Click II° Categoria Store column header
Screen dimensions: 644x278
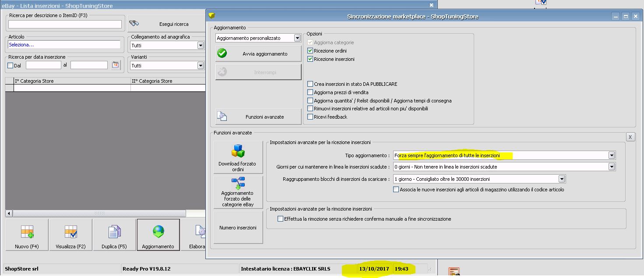(168, 81)
